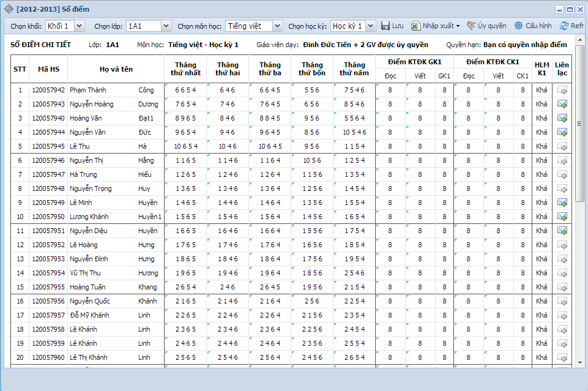Image resolution: width=588 pixels, height=391 pixels.
Task: Select Tháng thứ nhất cell for Lê Thu Hà
Action: [185, 146]
